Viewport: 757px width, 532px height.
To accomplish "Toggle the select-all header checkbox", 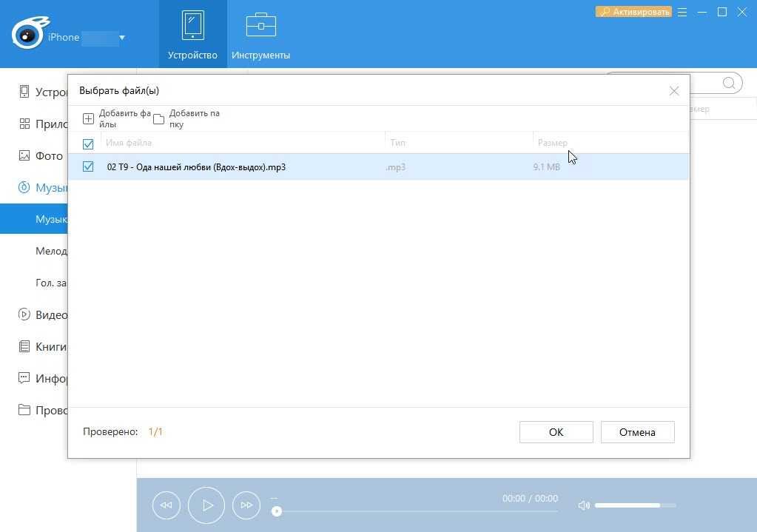I will 88,144.
